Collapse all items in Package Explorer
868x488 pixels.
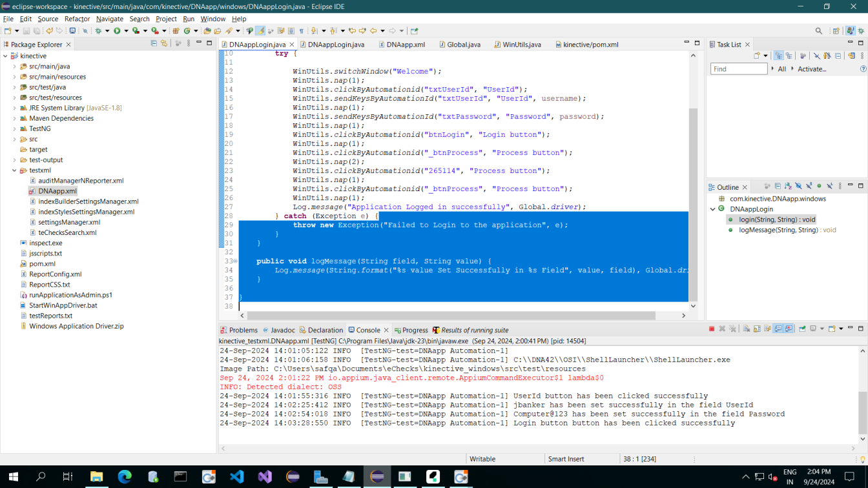[x=154, y=44]
